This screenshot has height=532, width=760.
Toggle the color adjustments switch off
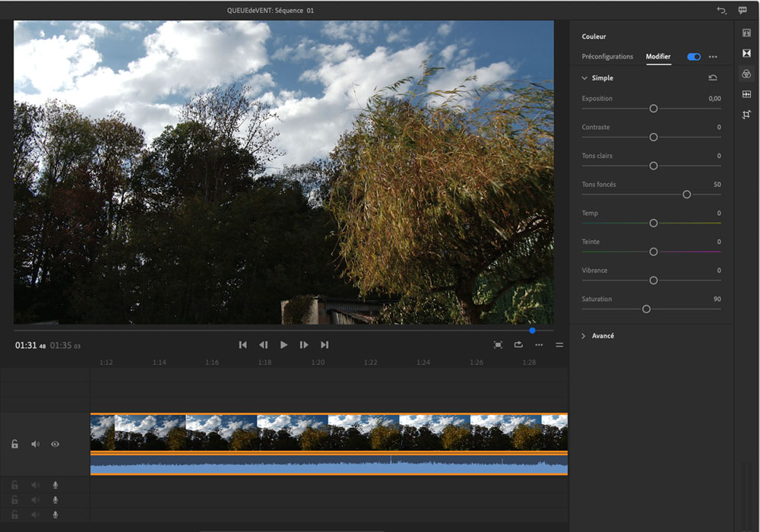coord(693,57)
